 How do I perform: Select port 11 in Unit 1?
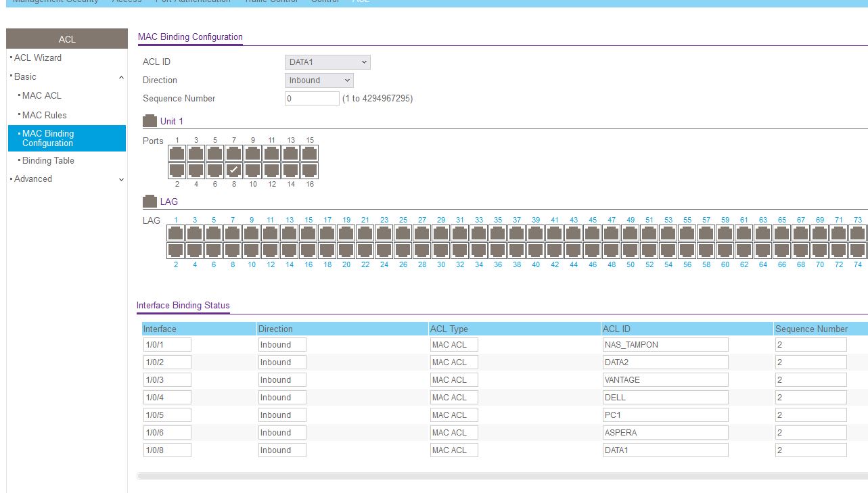click(272, 154)
